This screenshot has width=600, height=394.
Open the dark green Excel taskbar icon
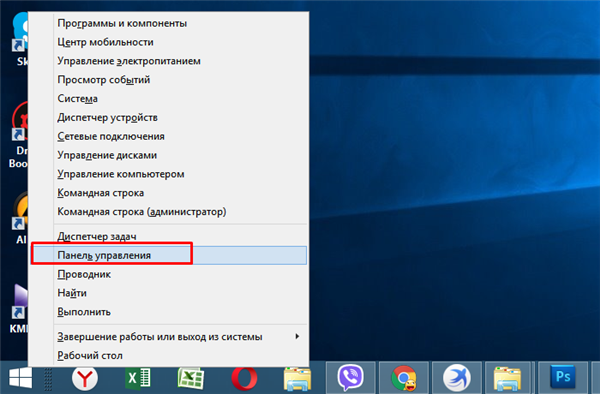(138, 378)
